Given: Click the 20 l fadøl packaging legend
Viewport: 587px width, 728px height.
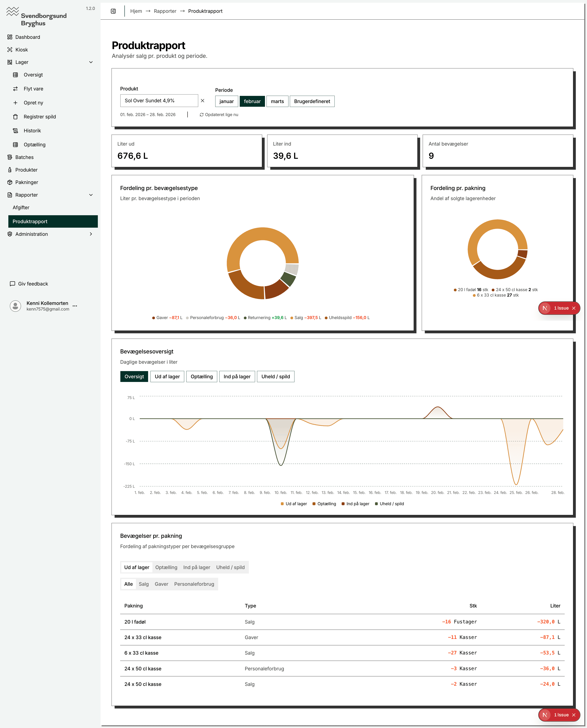Looking at the screenshot, I should (471, 290).
